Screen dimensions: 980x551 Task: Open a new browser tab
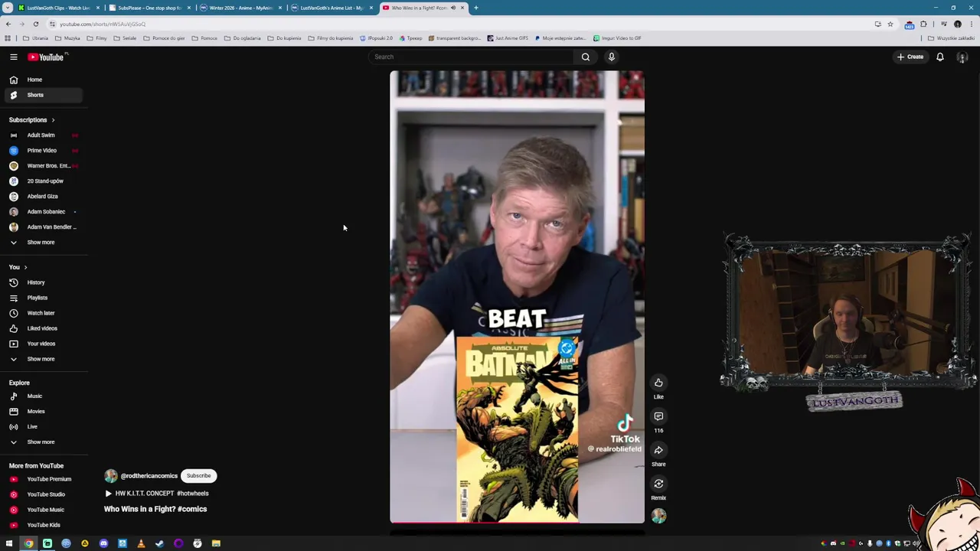475,8
